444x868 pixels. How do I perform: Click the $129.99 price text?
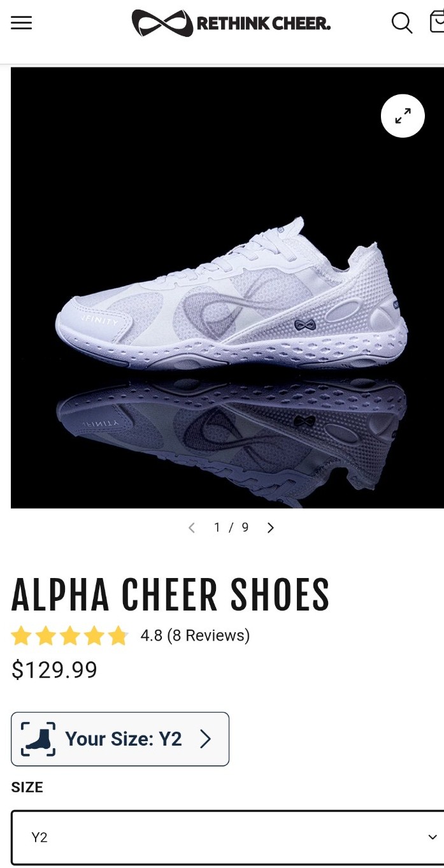[55, 670]
